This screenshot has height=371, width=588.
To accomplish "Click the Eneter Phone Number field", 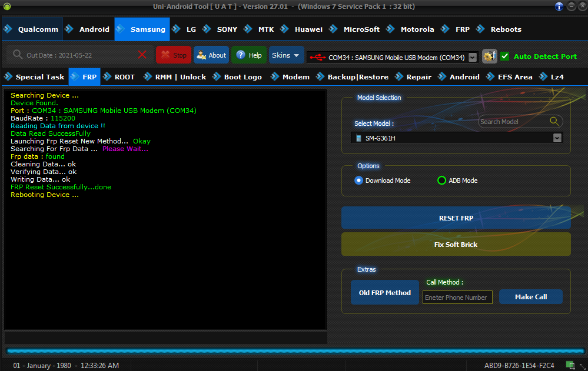I will (457, 297).
